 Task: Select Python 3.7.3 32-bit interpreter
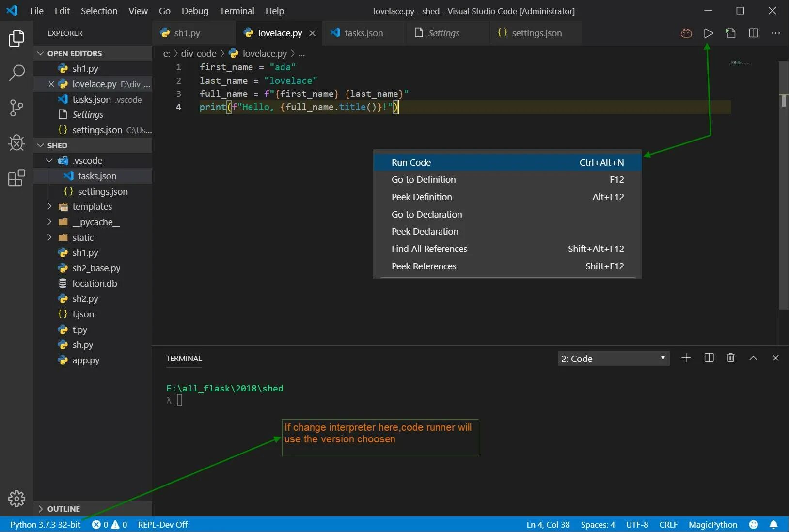[x=45, y=524]
